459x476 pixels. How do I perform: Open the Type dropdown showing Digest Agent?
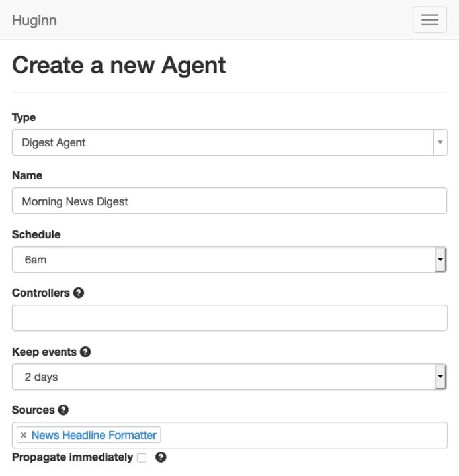tap(229, 142)
